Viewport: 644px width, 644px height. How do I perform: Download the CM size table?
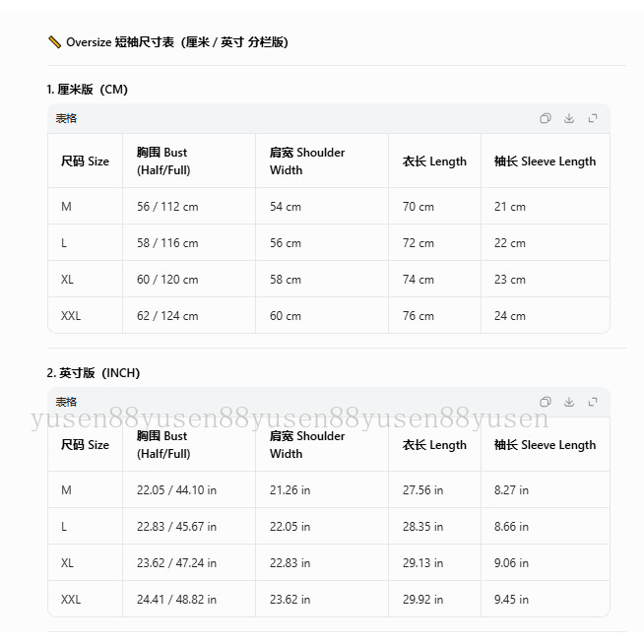pos(569,118)
